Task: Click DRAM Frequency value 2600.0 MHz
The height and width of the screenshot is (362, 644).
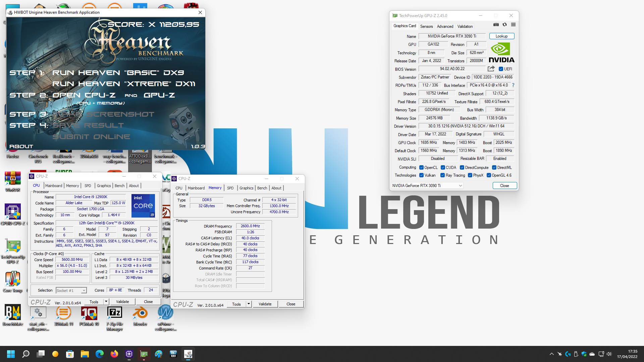Action: click(250, 226)
